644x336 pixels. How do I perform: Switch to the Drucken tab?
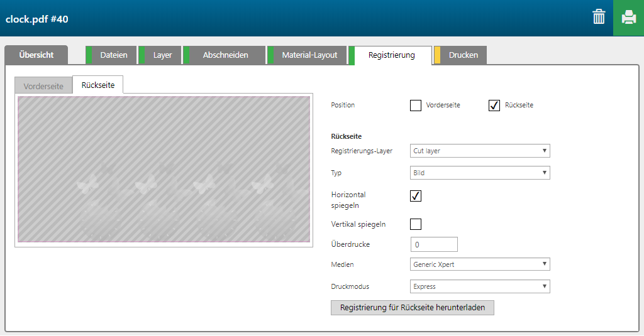[x=463, y=55]
